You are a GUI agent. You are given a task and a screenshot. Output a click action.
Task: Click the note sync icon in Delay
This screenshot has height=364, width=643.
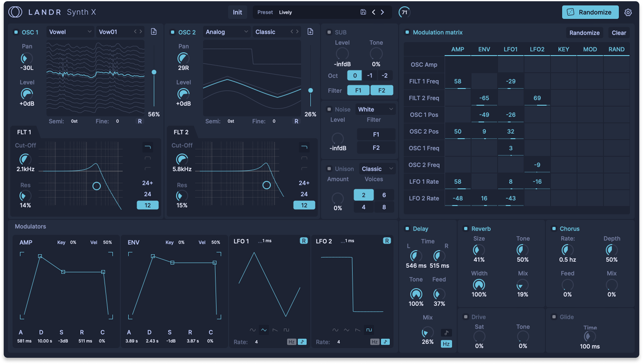(x=446, y=333)
